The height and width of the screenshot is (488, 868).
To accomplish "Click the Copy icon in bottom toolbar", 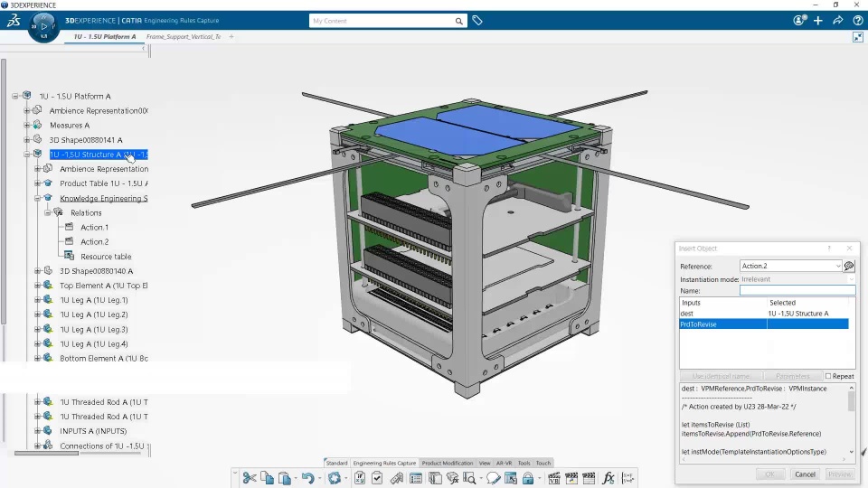I will coord(268,478).
